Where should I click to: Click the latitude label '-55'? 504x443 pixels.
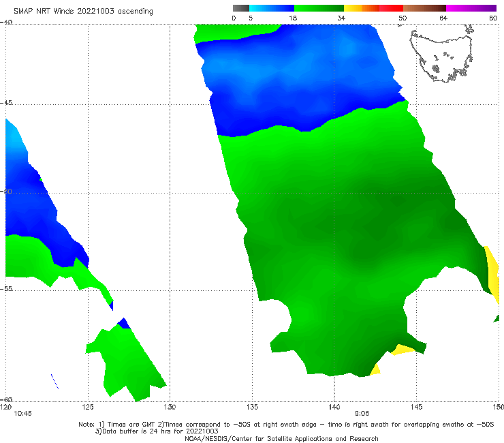(6, 288)
